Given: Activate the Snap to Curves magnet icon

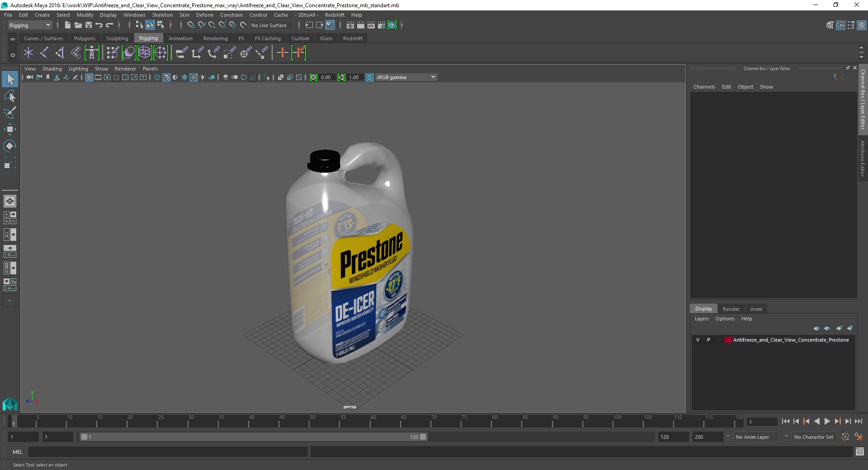Looking at the screenshot, I should [201, 25].
